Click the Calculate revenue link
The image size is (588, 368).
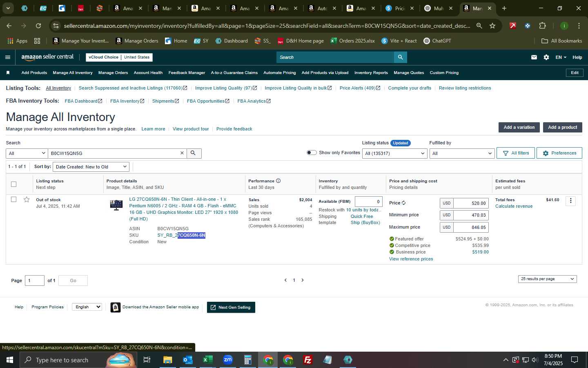(514, 206)
